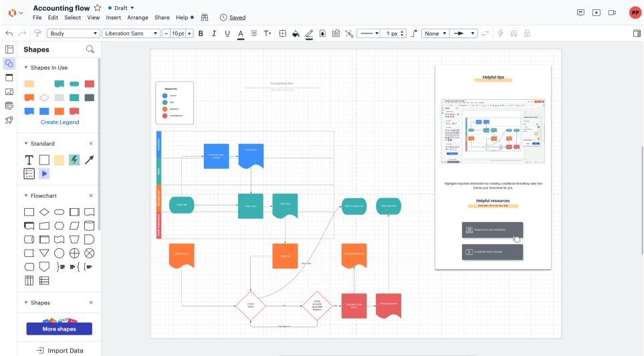Collapse the Shapes In Use section
Screen dimensions: 644x356
pos(26,68)
